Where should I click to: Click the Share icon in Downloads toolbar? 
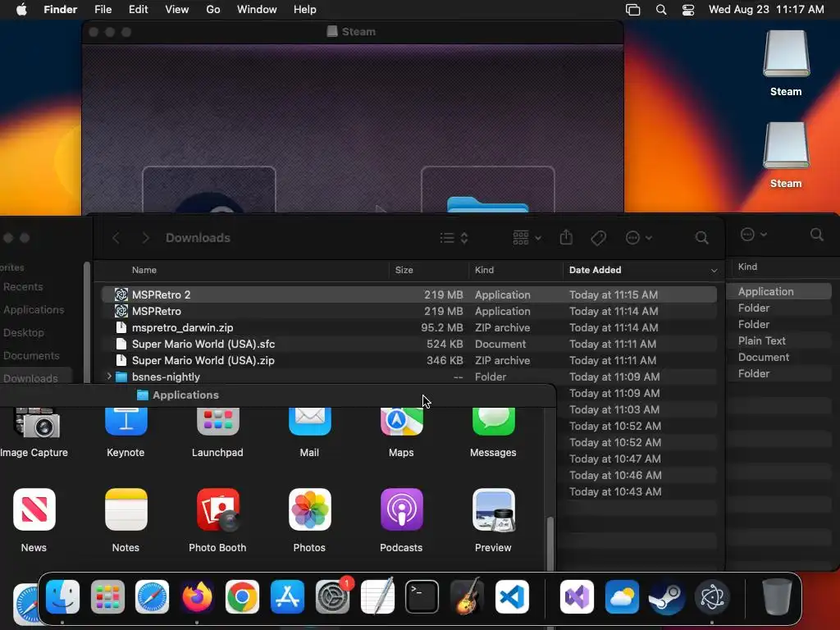pyautogui.click(x=566, y=237)
